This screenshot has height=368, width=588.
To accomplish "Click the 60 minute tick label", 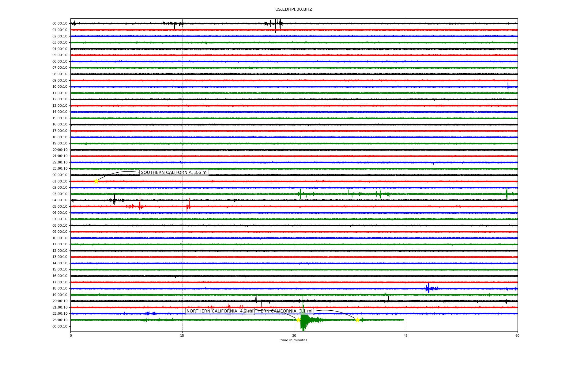I will click(517, 335).
